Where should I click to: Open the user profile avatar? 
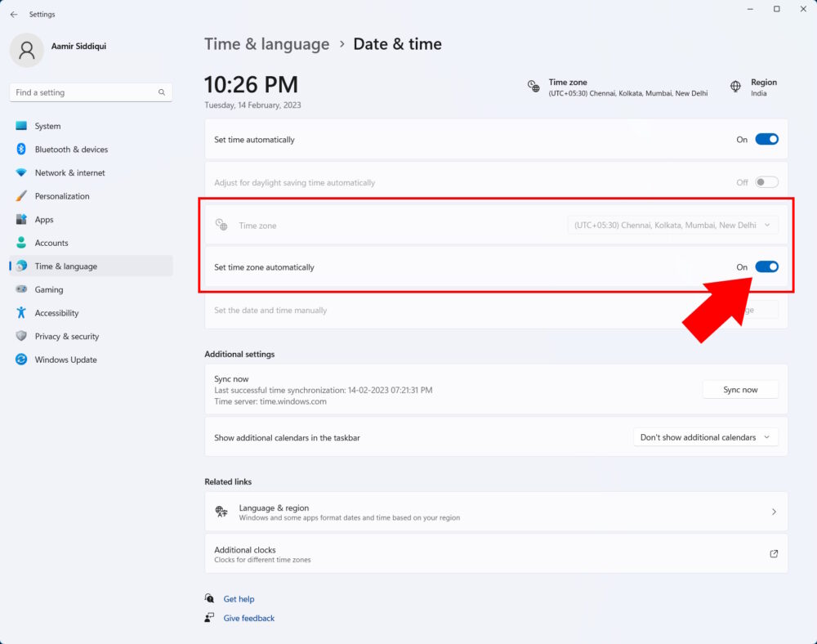[27, 51]
